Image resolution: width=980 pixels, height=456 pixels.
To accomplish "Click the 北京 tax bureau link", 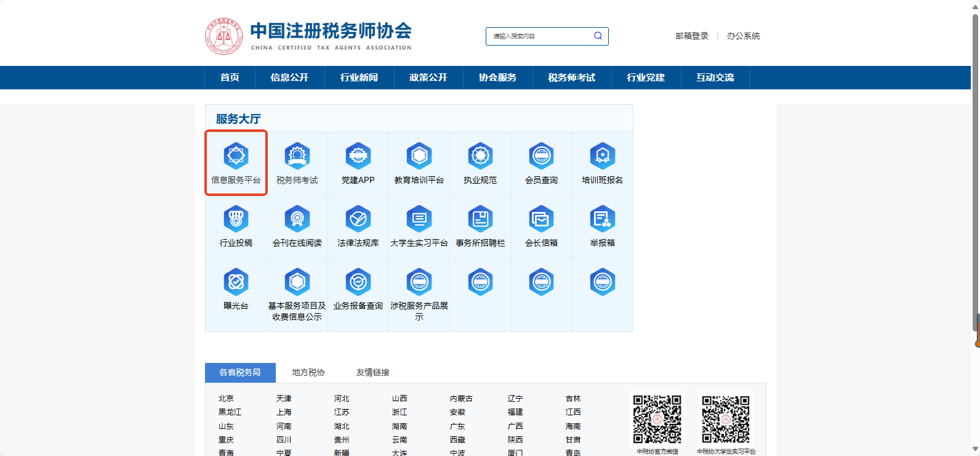I will tap(226, 399).
